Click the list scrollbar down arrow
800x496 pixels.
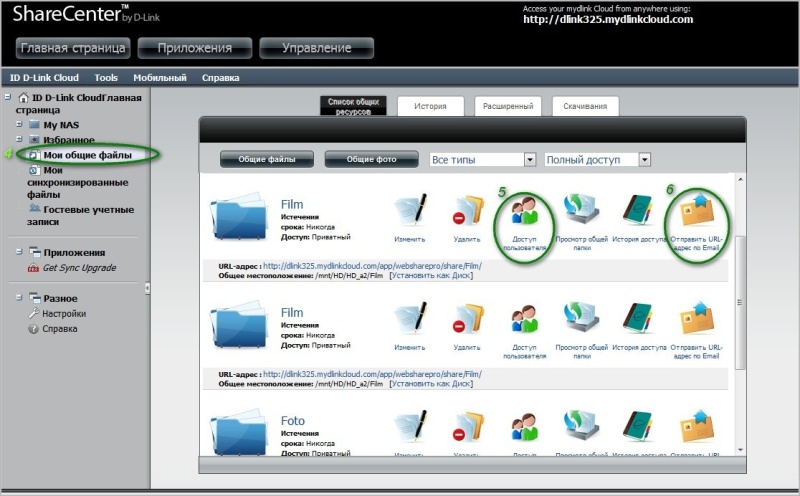(x=740, y=450)
